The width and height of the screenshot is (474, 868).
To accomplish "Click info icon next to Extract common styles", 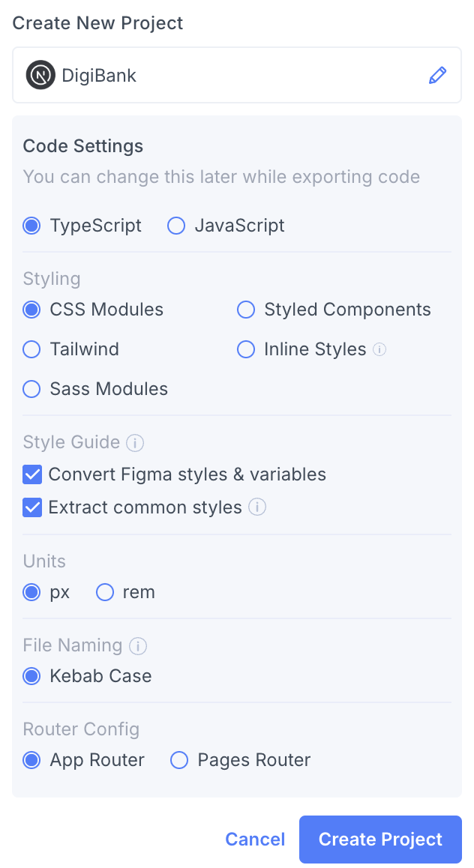I will (257, 507).
